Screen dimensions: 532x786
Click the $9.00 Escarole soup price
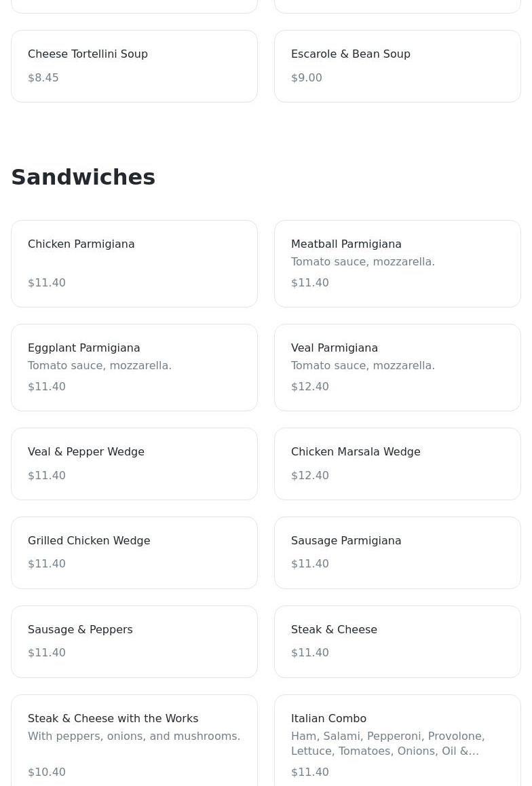coord(307,78)
